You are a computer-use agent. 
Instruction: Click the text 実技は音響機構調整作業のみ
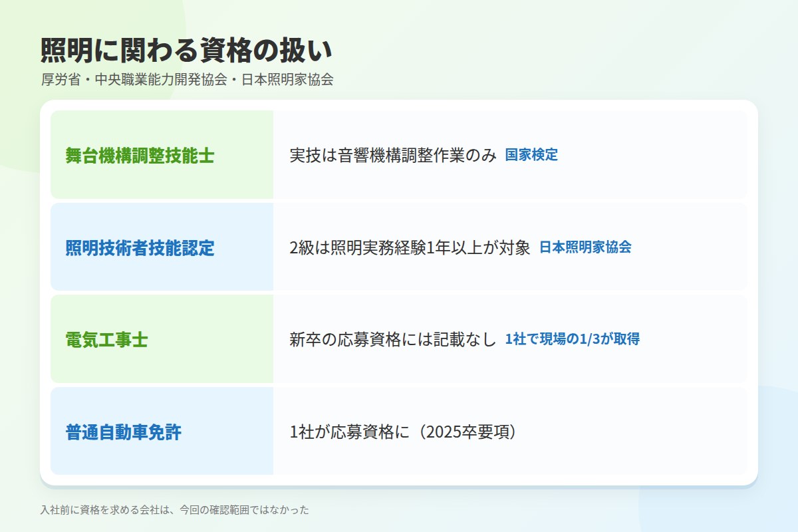393,156
